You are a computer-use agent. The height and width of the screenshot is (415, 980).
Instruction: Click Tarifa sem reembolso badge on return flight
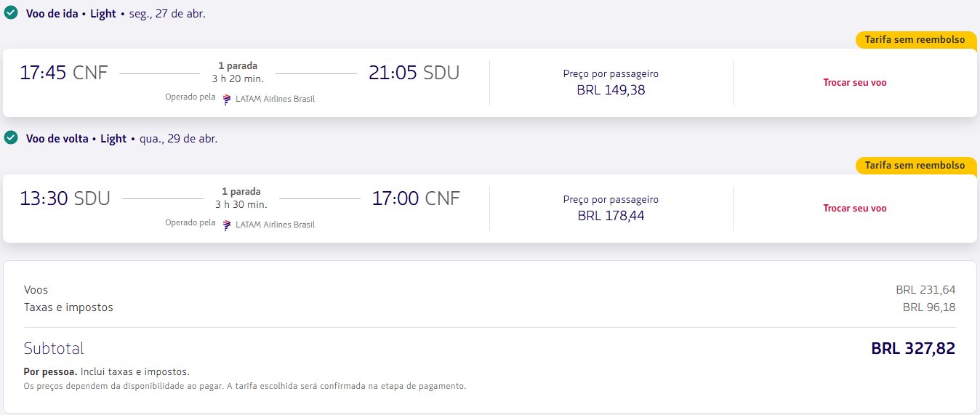(x=915, y=166)
